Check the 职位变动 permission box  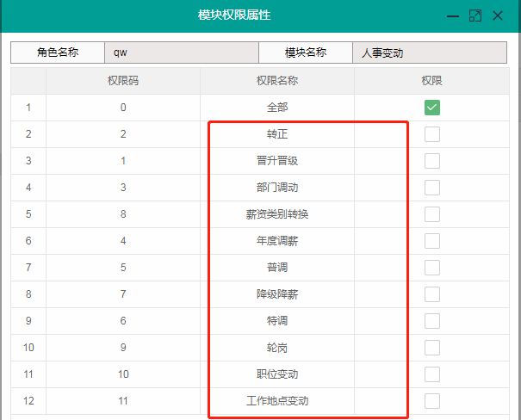point(432,374)
